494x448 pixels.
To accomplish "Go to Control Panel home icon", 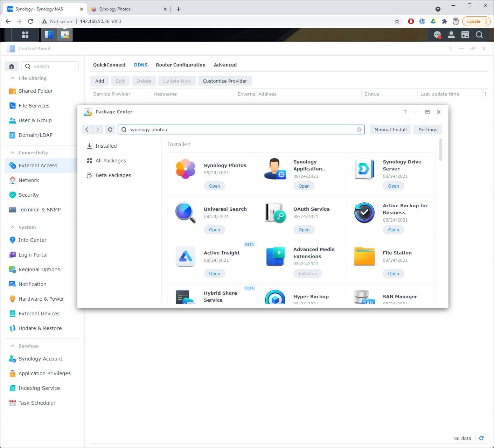I will tap(12, 66).
